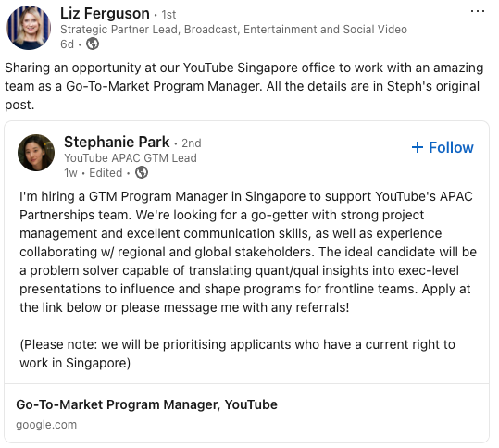Click the 1w Edited timestamp
Screen dimensions: 499x448
coord(94,173)
